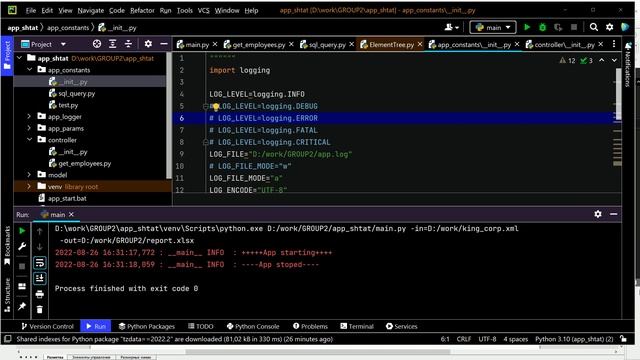
Task: Run the main configuration from the toolbar
Action: 527,27
